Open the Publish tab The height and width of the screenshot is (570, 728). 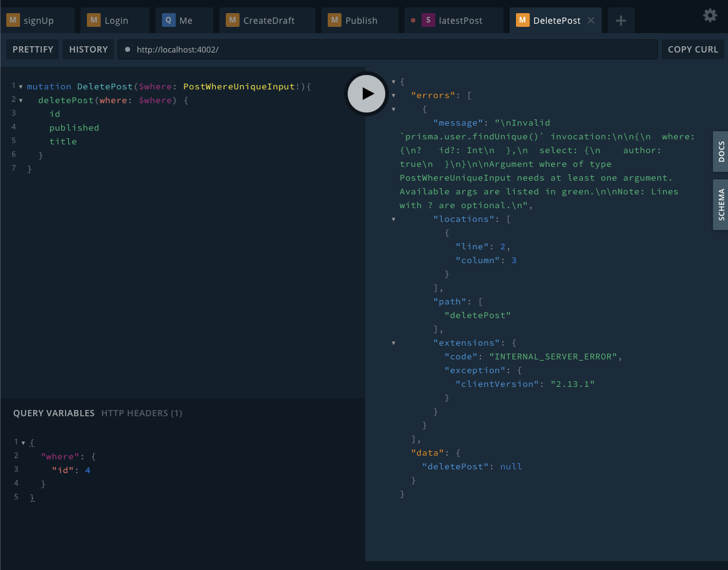(360, 21)
